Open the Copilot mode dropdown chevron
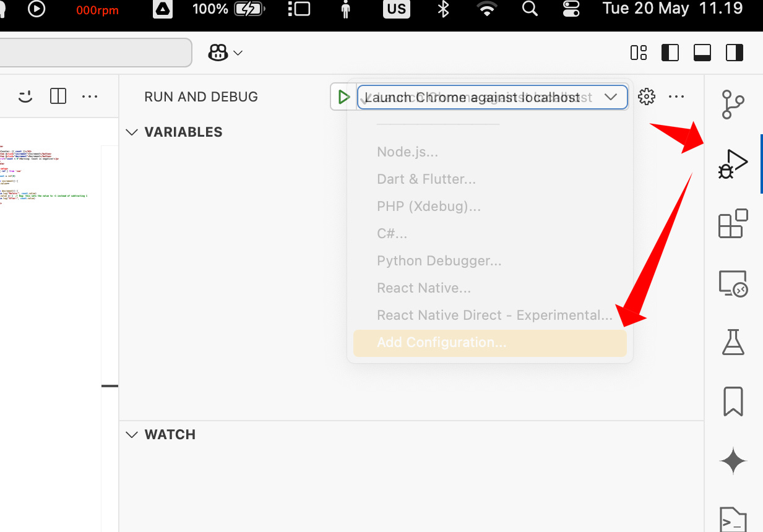This screenshot has width=763, height=532. pos(238,53)
